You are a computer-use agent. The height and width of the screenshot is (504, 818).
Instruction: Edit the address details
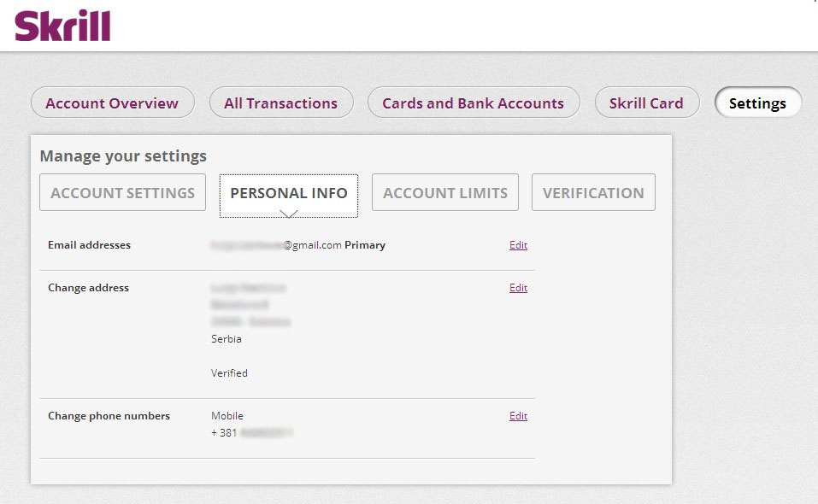click(518, 288)
